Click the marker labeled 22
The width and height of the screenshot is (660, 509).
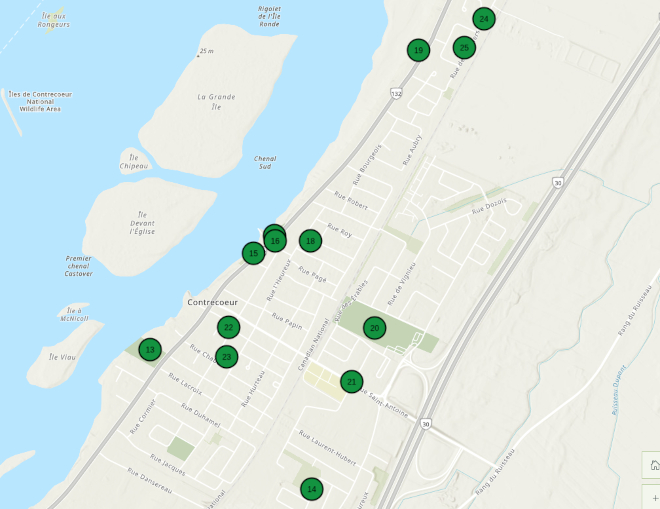point(228,327)
